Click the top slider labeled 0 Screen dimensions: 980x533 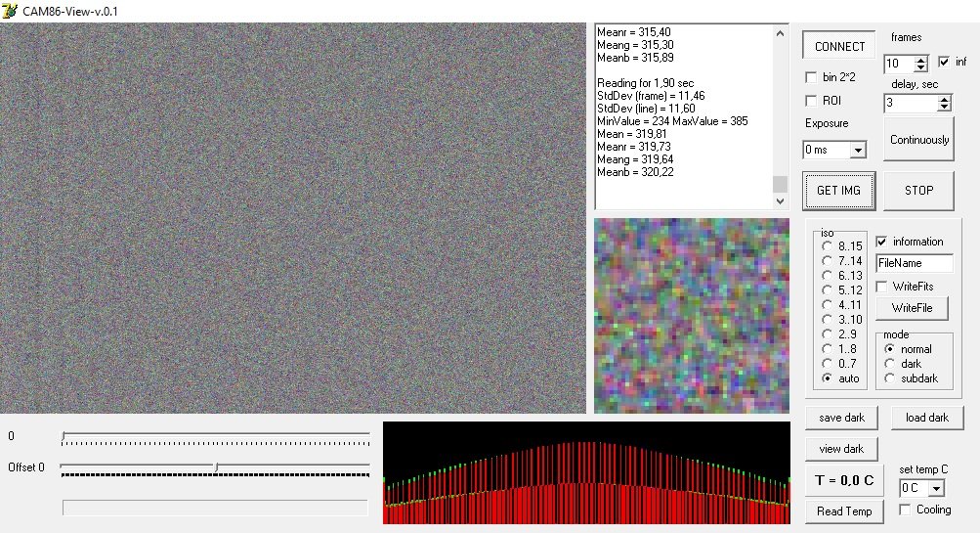(x=216, y=438)
